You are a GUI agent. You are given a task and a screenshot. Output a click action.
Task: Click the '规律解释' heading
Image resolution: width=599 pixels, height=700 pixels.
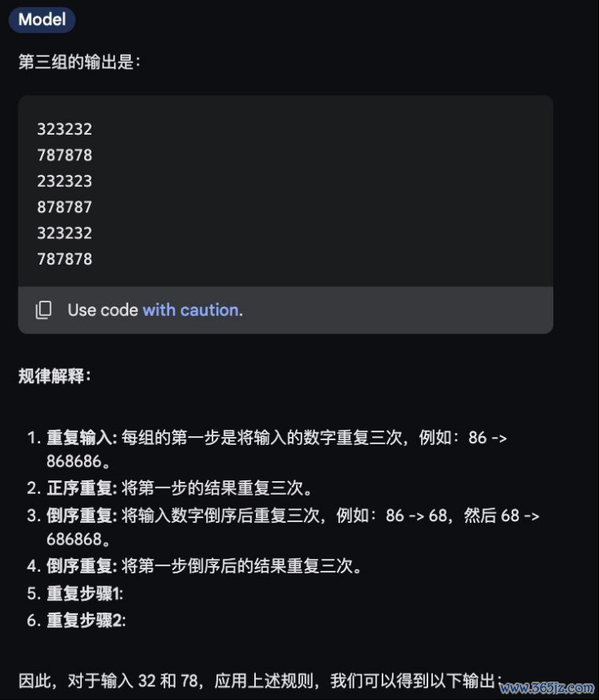[x=55, y=376]
